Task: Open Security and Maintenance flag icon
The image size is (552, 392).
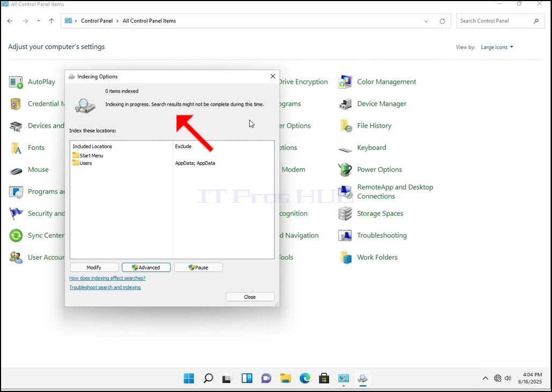Action: coord(16,213)
